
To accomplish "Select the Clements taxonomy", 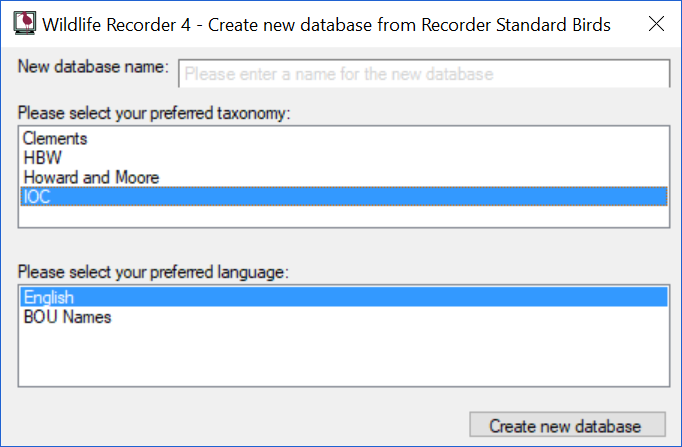I will (344, 138).
